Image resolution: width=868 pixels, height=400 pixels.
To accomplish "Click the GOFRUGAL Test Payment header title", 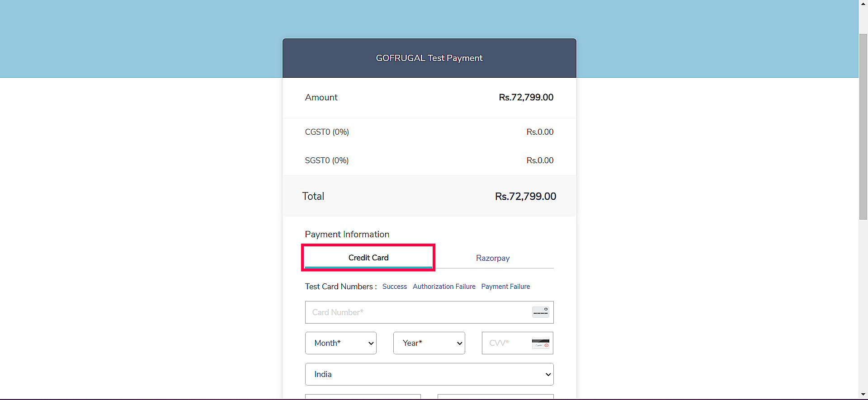I will (x=429, y=58).
